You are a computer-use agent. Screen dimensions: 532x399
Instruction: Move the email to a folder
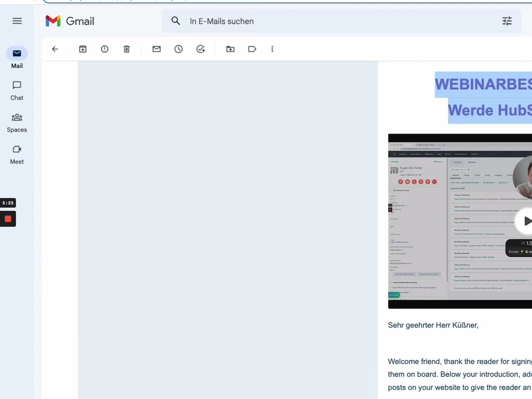pyautogui.click(x=230, y=49)
